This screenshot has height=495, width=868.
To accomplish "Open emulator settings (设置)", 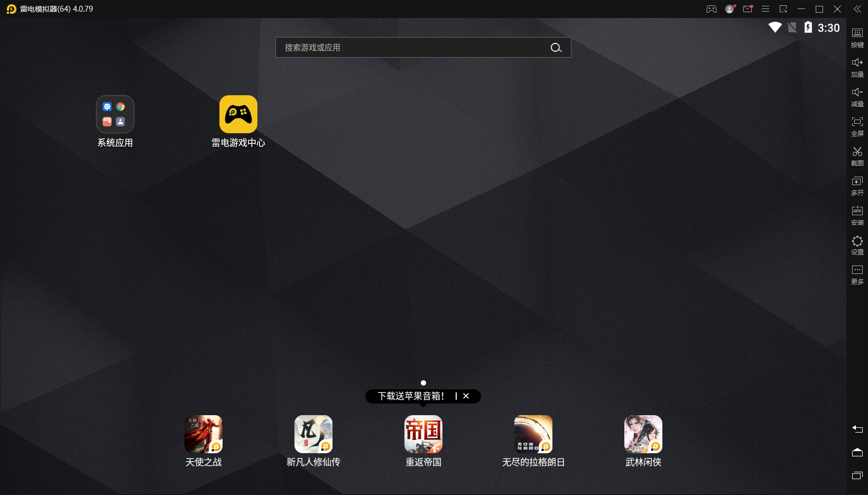I will tap(857, 245).
